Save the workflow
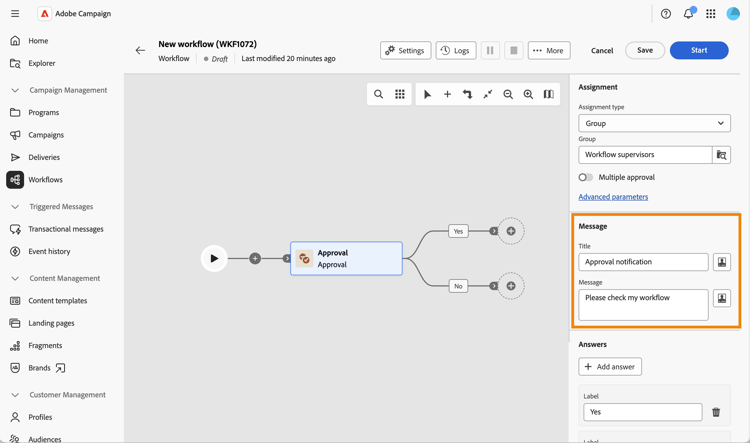This screenshot has height=443, width=750. 645,50
